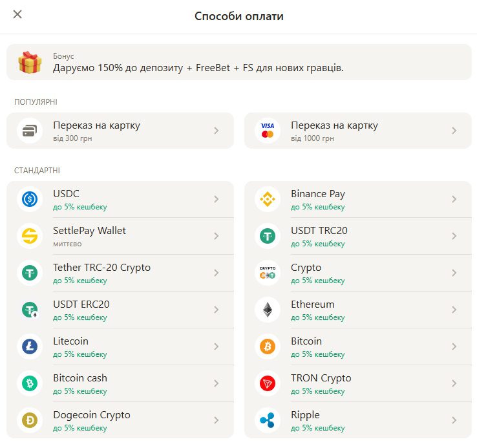Click the Dogecoin Crypto icon
The width and height of the screenshot is (477, 448).
pyautogui.click(x=29, y=420)
